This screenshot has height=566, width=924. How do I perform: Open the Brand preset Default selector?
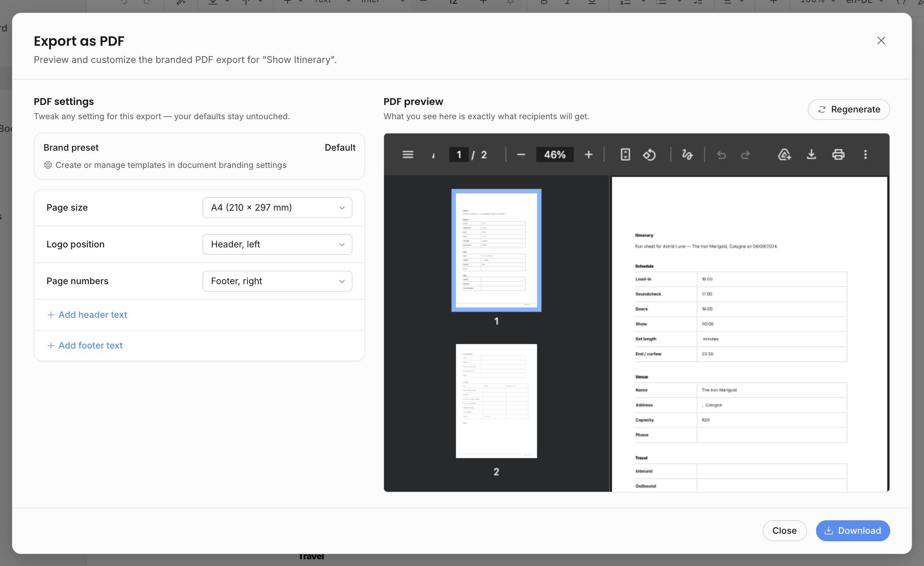coord(340,148)
